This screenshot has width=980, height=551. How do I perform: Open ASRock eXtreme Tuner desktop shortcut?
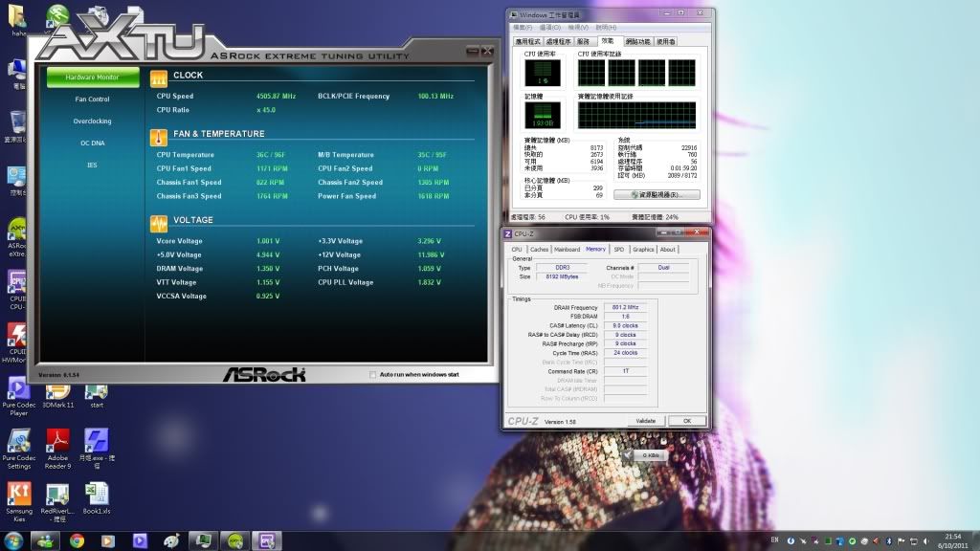click(x=16, y=237)
